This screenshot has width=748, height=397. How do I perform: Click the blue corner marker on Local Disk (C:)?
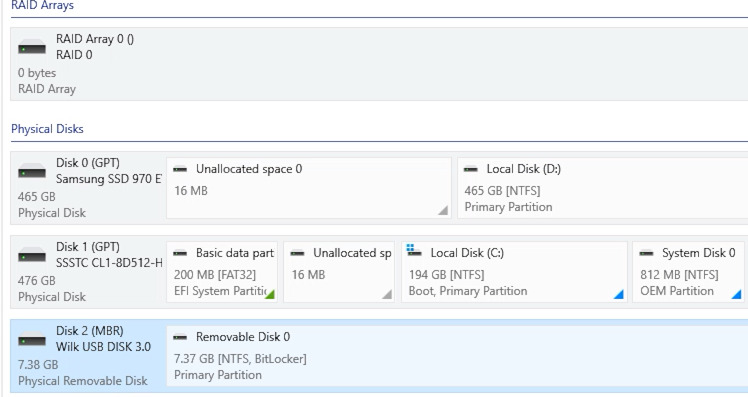(x=619, y=293)
